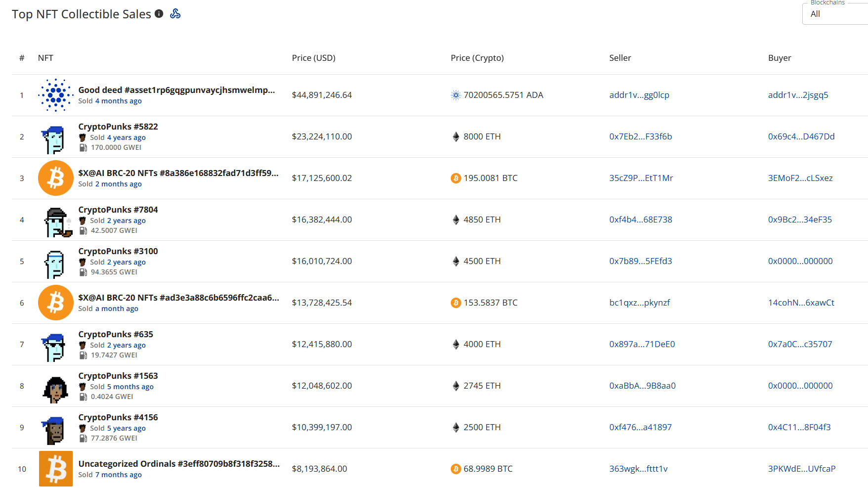Click the CryptoPunks #3100 headband punk icon

54,264
